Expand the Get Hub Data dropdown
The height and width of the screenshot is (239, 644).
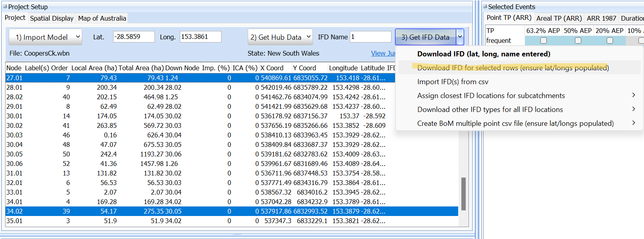(308, 37)
